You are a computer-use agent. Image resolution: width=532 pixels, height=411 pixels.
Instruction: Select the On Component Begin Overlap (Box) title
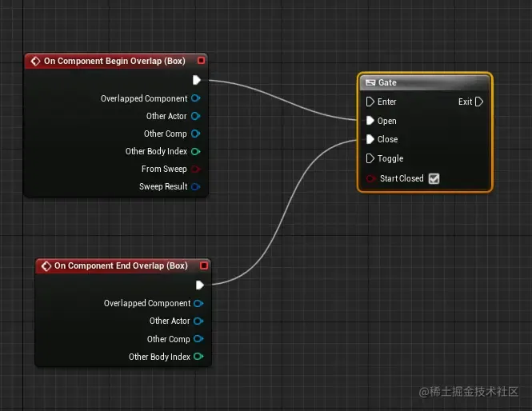coord(114,61)
